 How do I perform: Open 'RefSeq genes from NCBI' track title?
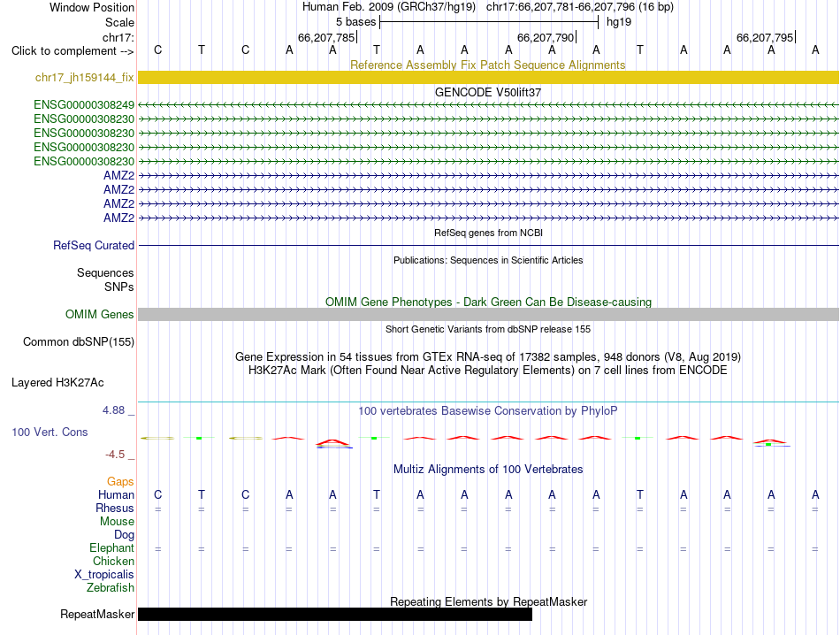[488, 233]
